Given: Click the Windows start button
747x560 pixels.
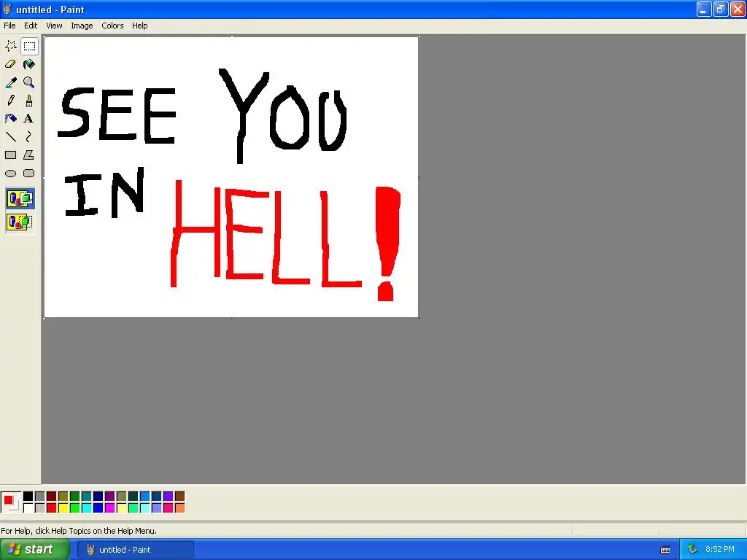Looking at the screenshot, I should point(34,550).
